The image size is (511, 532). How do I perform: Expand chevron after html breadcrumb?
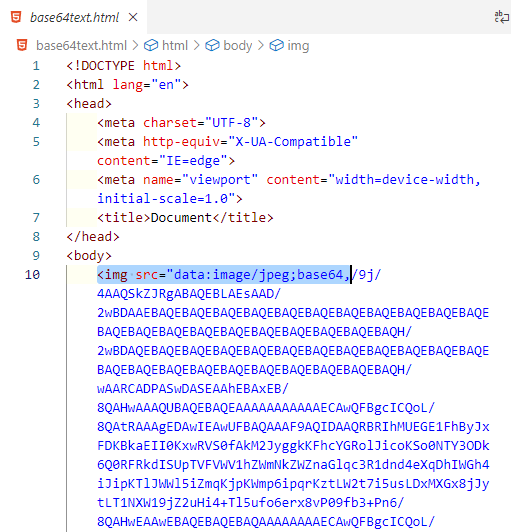(196, 45)
